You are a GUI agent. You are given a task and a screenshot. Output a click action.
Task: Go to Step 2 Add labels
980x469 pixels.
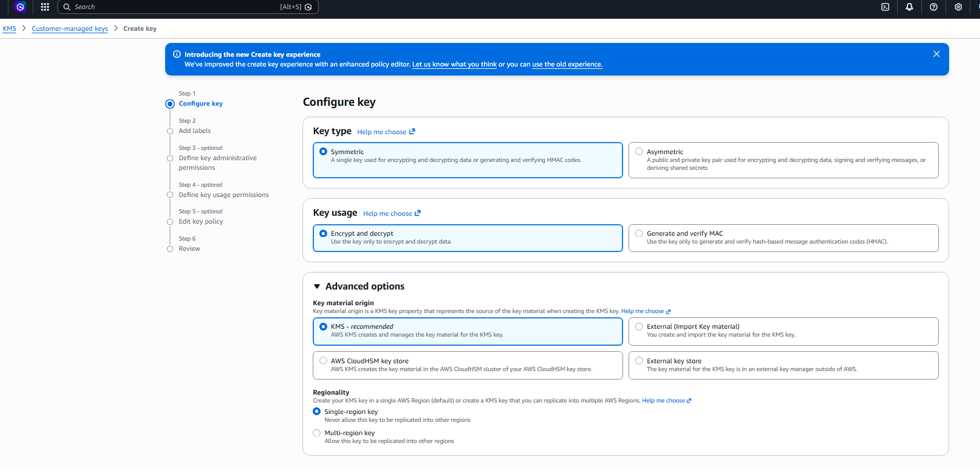195,131
